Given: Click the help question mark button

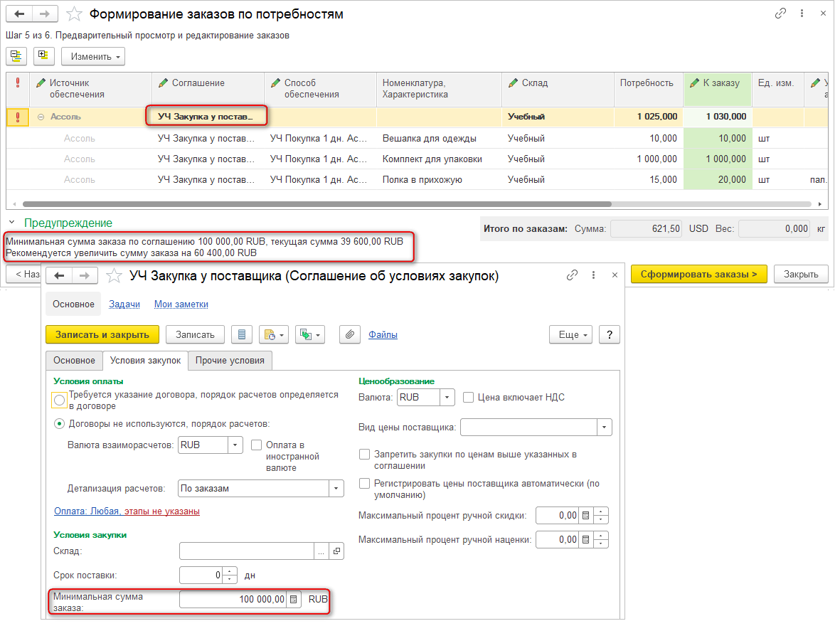Looking at the screenshot, I should tap(610, 334).
